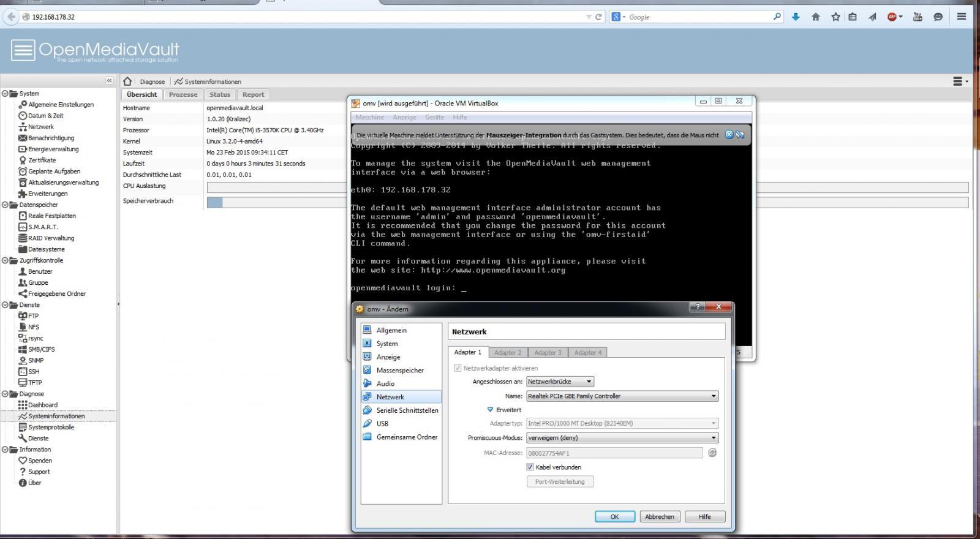Click the CPU Auslastung progress bar
The height and width of the screenshot is (539, 980).
[587, 187]
